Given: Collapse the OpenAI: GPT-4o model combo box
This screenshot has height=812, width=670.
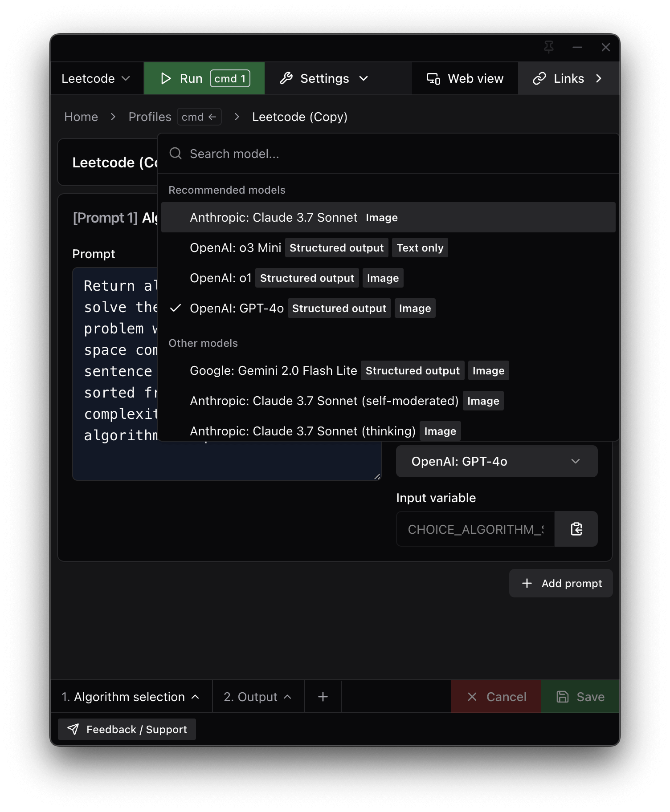Looking at the screenshot, I should (497, 461).
